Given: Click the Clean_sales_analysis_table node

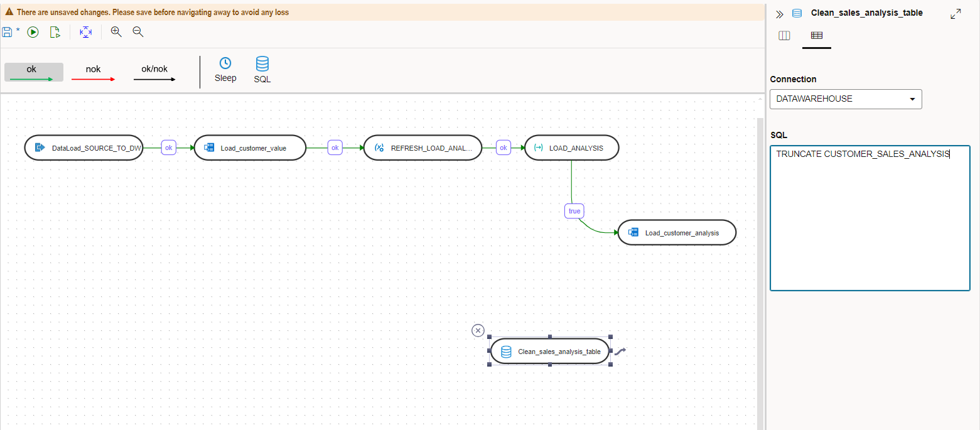Looking at the screenshot, I should tap(549, 351).
